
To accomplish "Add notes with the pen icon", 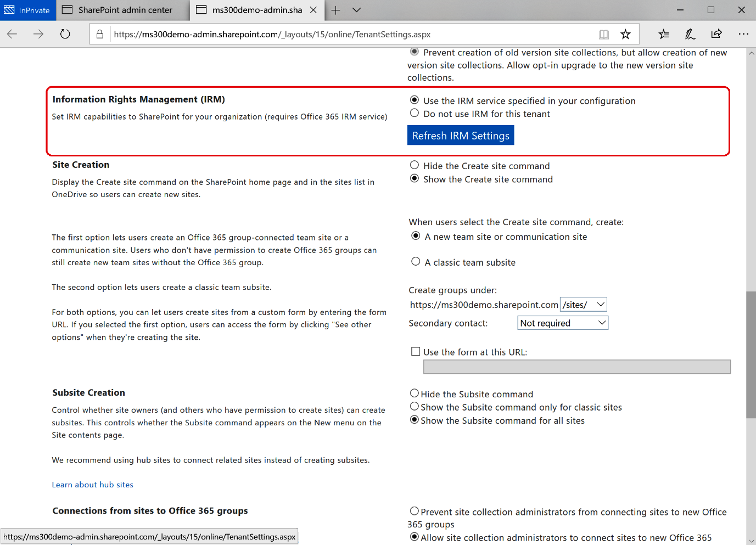I will 690,34.
